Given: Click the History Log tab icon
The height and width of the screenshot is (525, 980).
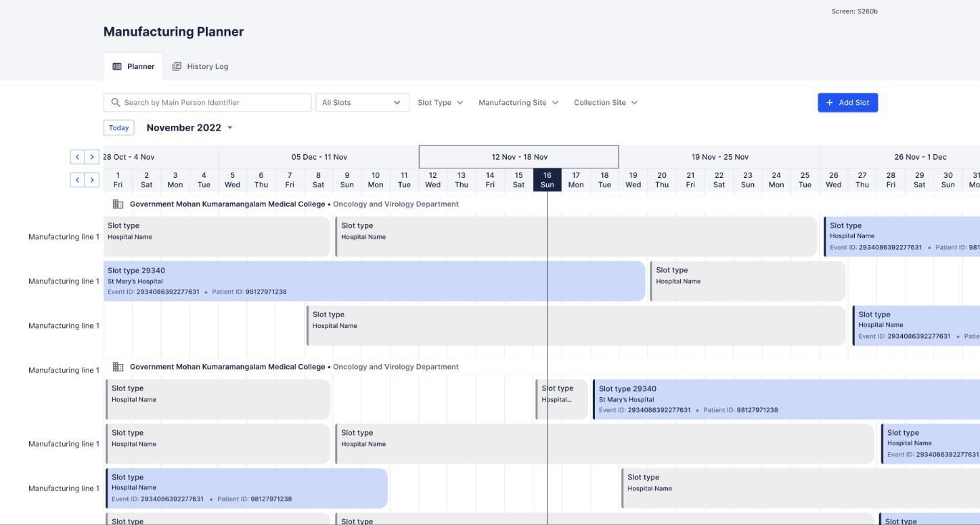Looking at the screenshot, I should pyautogui.click(x=177, y=66).
